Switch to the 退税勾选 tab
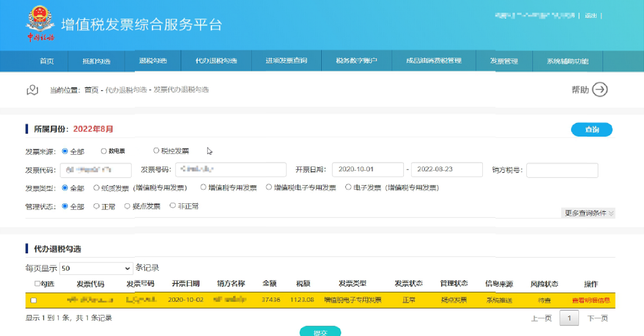This screenshot has width=644, height=336. 153,61
